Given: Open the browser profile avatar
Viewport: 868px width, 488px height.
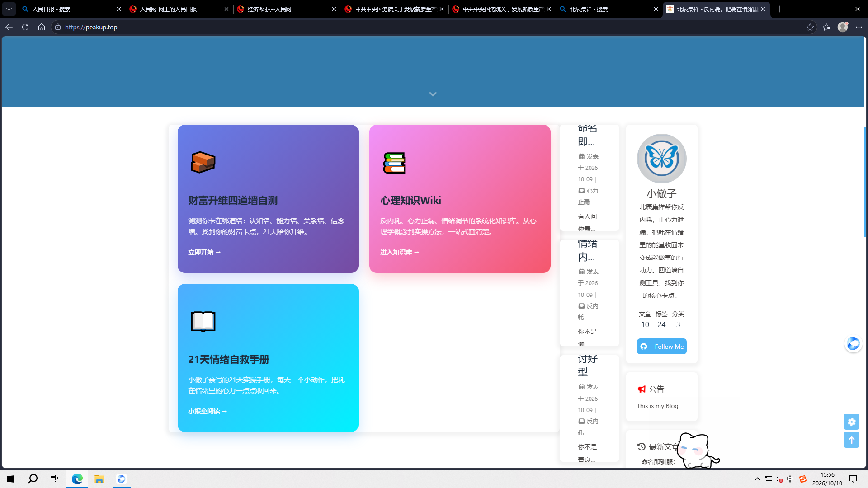Looking at the screenshot, I should (x=843, y=27).
